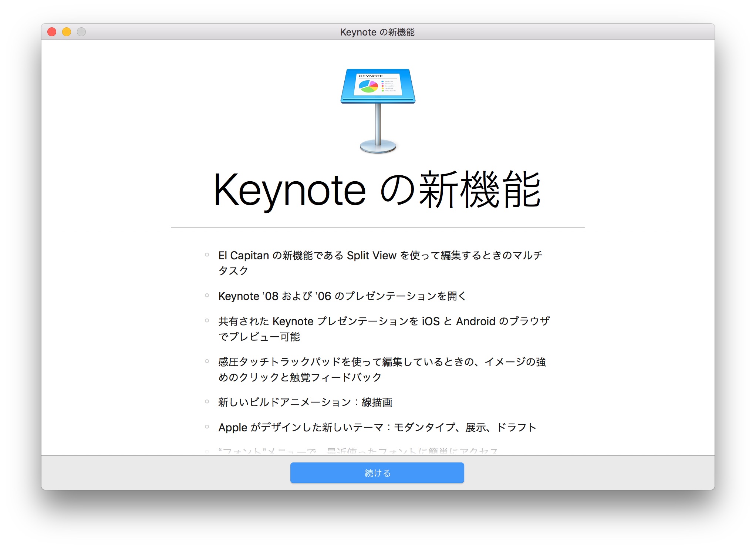Viewport: 756px width, 549px height.
Task: Click the horizontal divider under the heading
Action: [377, 228]
